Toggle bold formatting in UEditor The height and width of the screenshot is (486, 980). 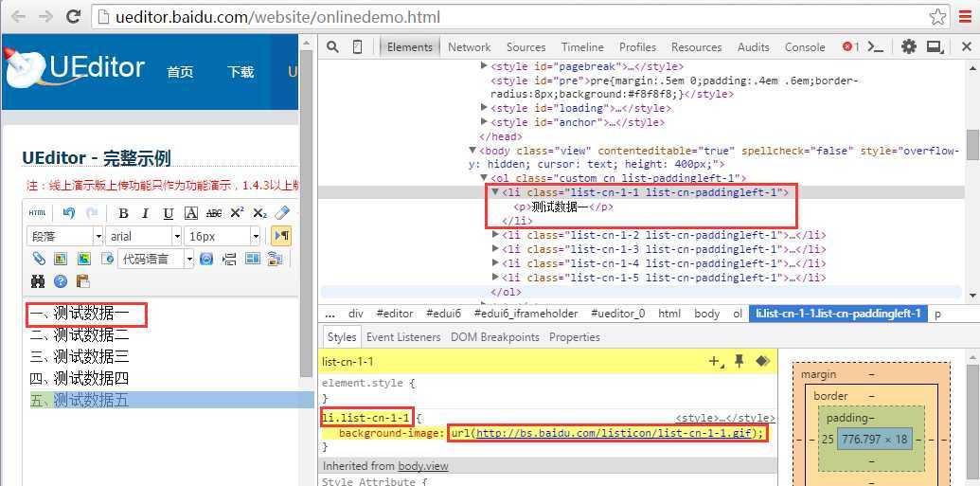pyautogui.click(x=123, y=214)
